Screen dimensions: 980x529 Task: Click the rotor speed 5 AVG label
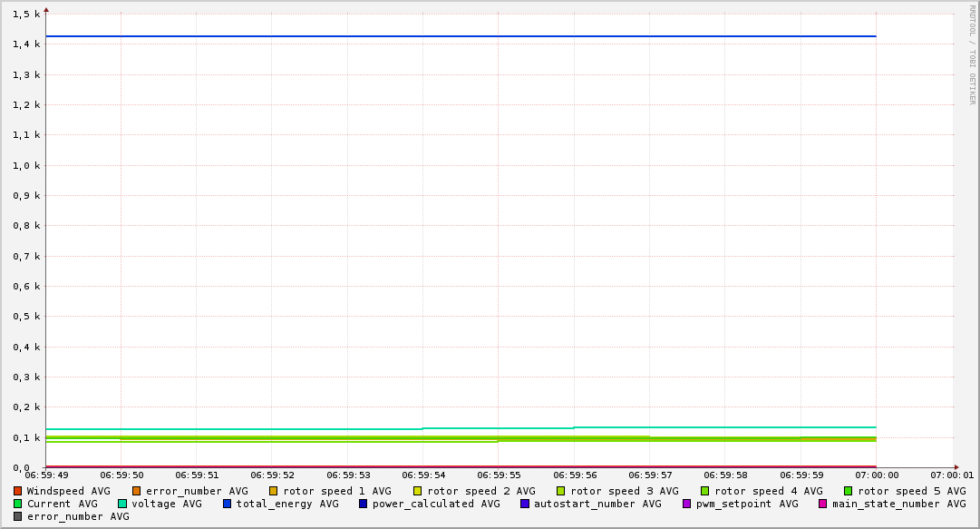[911, 491]
